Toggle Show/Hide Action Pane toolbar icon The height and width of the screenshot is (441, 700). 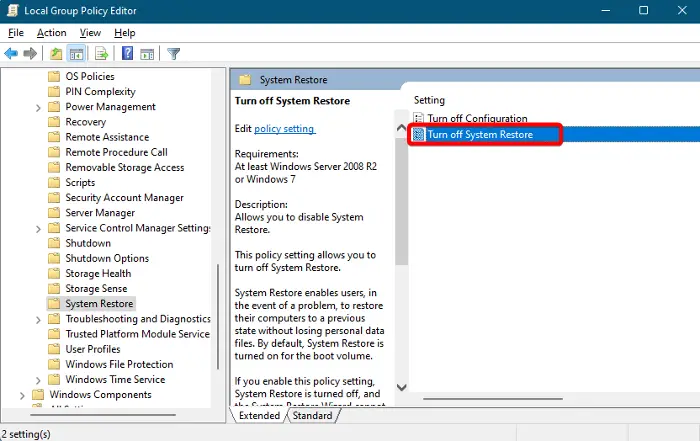[x=147, y=54]
